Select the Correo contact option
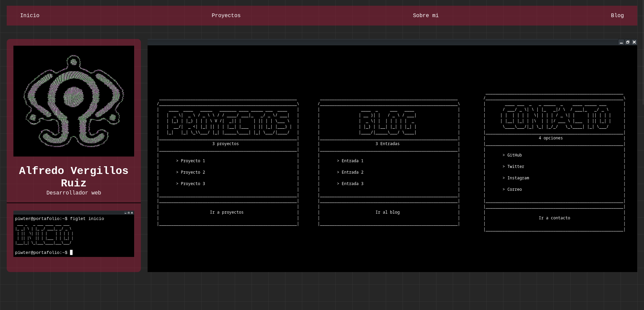The height and width of the screenshot is (310, 644). pos(514,189)
